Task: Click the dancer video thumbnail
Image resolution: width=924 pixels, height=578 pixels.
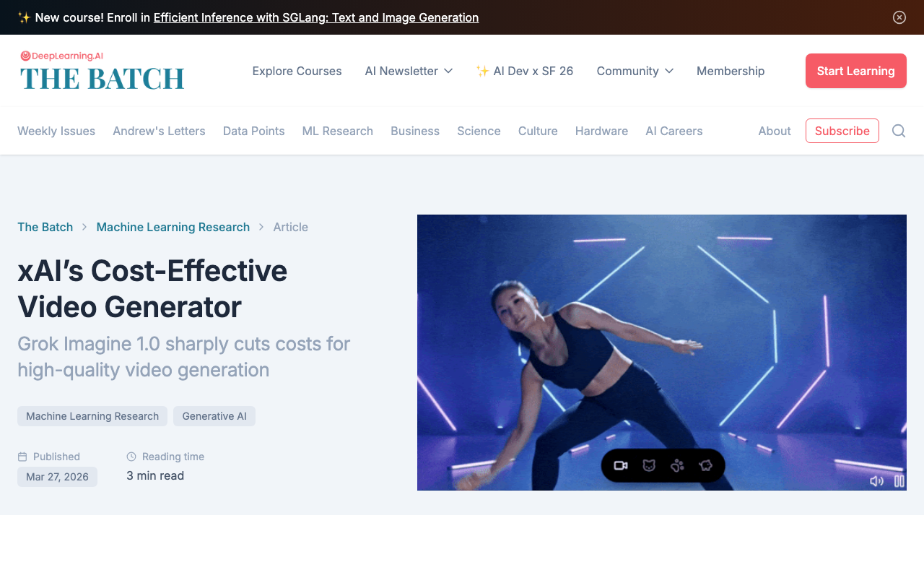Action: (x=661, y=332)
